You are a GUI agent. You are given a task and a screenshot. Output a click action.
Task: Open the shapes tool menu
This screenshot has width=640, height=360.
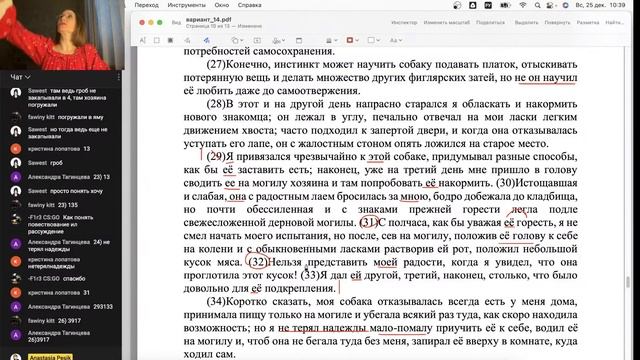click(x=237, y=40)
